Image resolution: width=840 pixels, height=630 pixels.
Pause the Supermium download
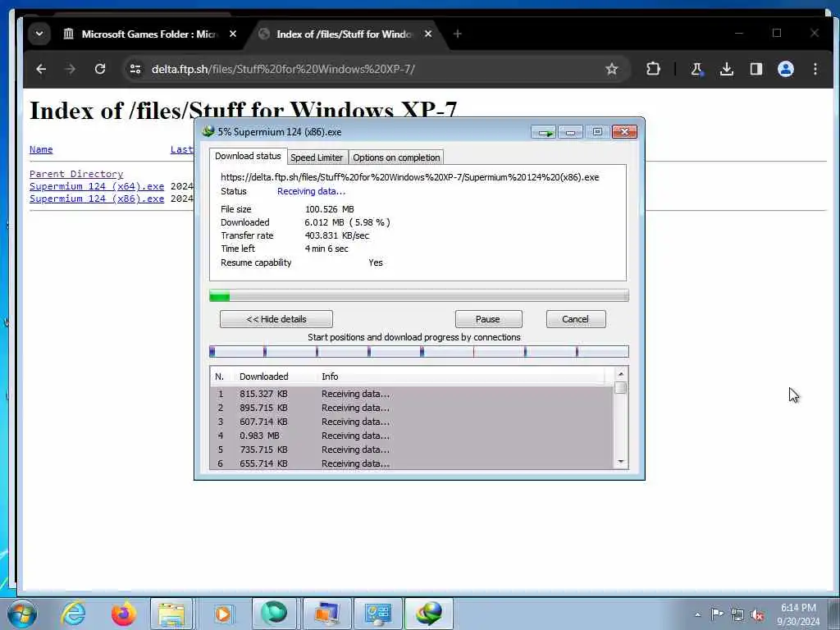pos(488,319)
